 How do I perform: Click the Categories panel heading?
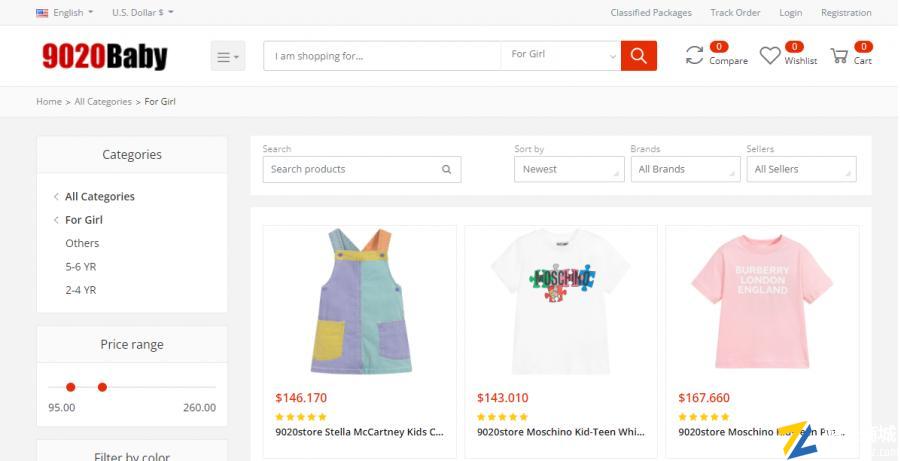pyautogui.click(x=132, y=154)
